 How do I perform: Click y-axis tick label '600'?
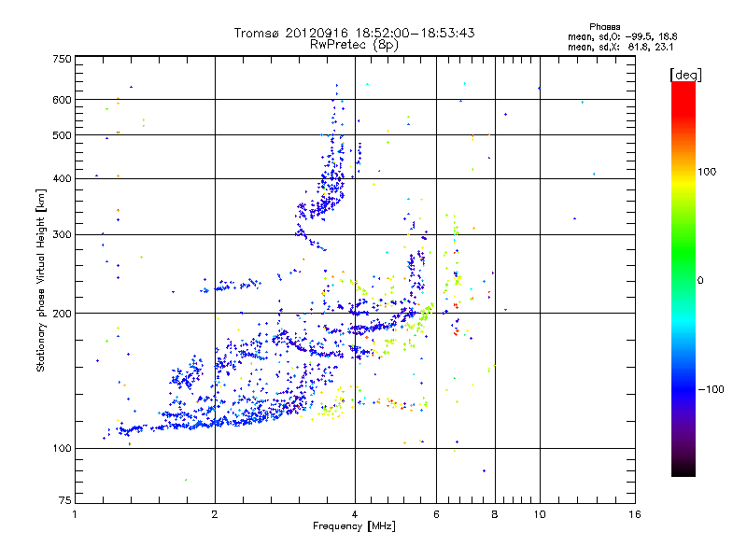[63, 100]
